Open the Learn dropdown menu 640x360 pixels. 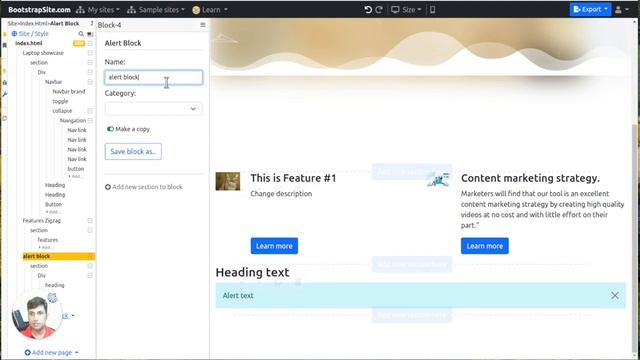(210, 9)
